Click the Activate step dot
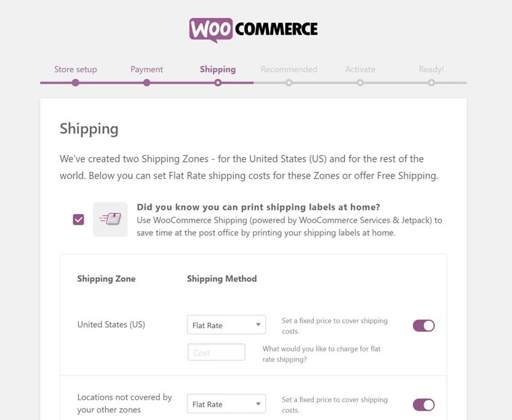 click(x=360, y=83)
